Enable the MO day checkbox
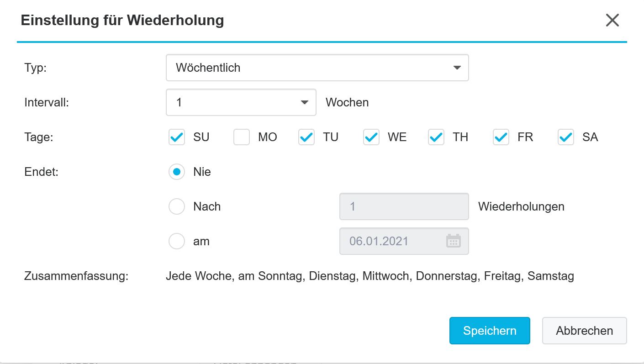This screenshot has height=364, width=644. 242,137
